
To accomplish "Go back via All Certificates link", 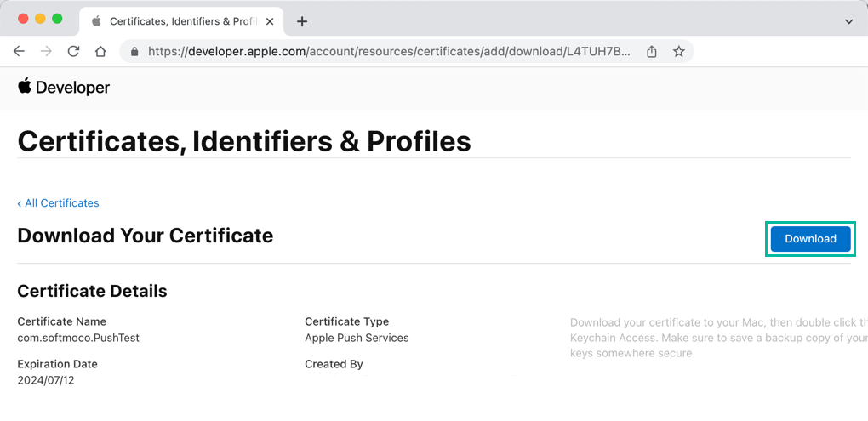I will tap(58, 203).
